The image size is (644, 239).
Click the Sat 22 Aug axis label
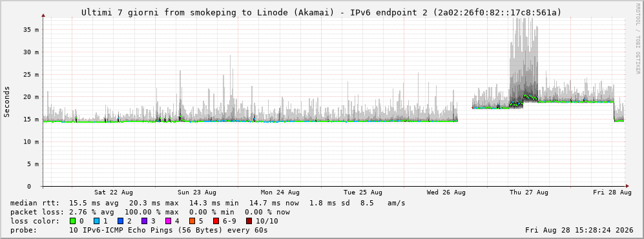(x=113, y=192)
